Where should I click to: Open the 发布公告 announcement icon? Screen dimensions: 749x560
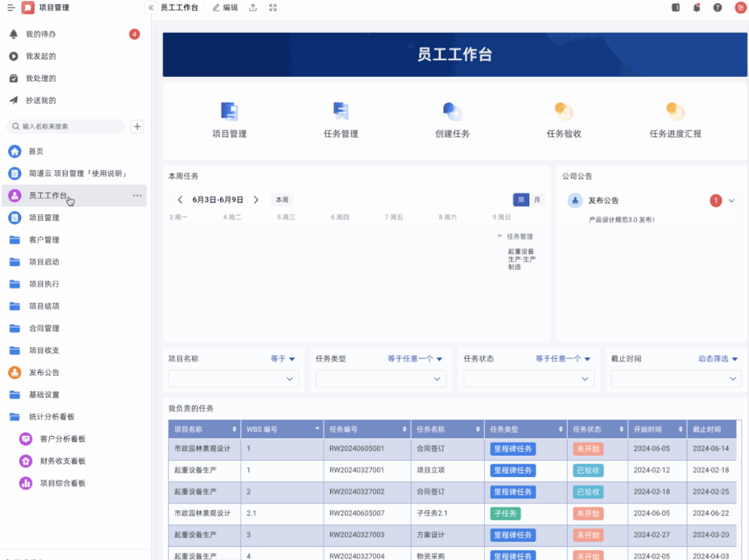(574, 200)
